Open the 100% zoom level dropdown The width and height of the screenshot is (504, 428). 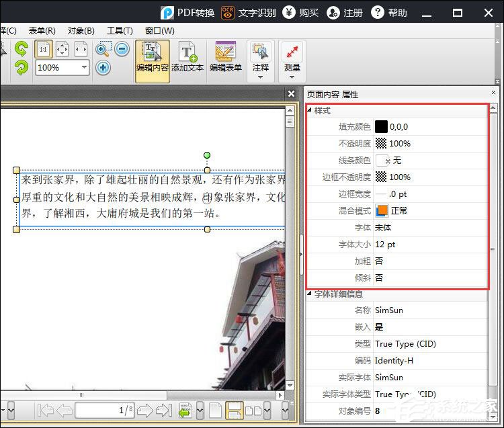(x=84, y=67)
